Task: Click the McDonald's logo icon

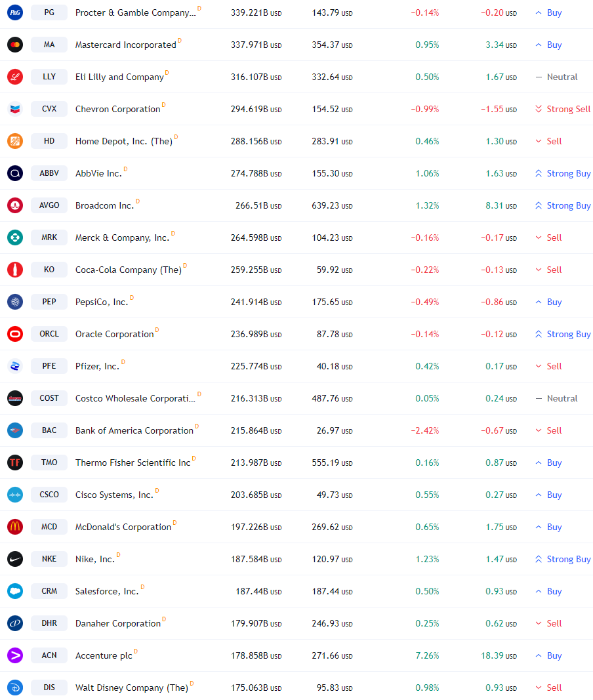Action: 15,527
